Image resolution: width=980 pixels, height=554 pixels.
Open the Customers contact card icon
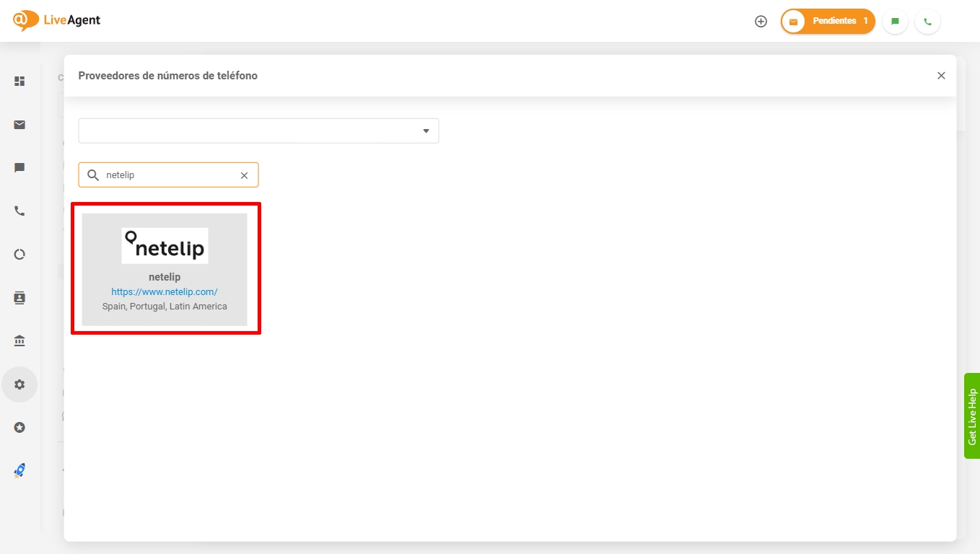(19, 298)
